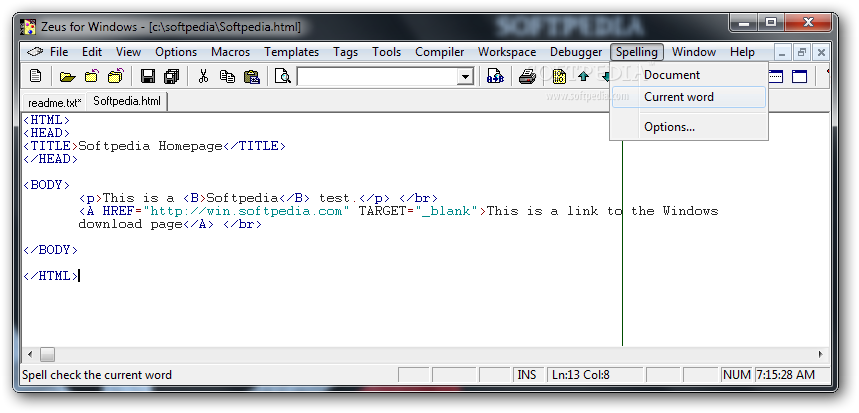Close the open Spelling menu
This screenshot has height=413, width=859.
(637, 52)
